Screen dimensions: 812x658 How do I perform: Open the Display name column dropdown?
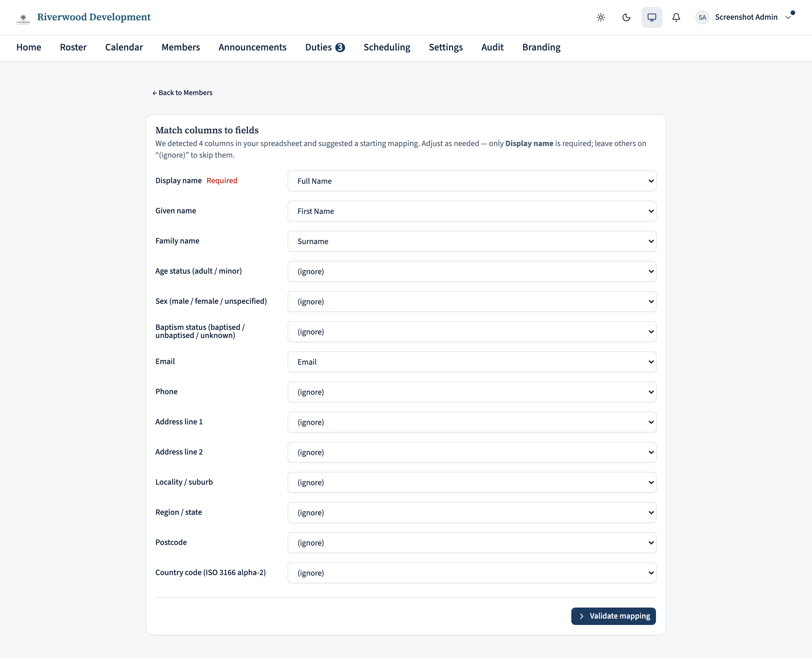(472, 181)
